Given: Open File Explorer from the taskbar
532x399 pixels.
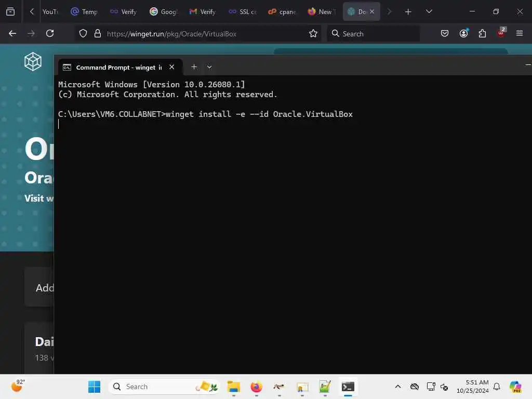Looking at the screenshot, I should 233,387.
